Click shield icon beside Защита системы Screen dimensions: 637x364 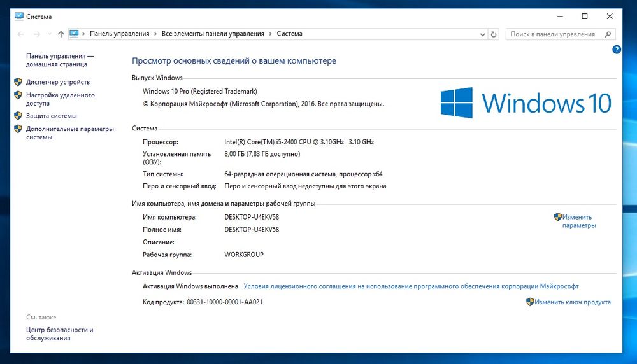[18, 116]
